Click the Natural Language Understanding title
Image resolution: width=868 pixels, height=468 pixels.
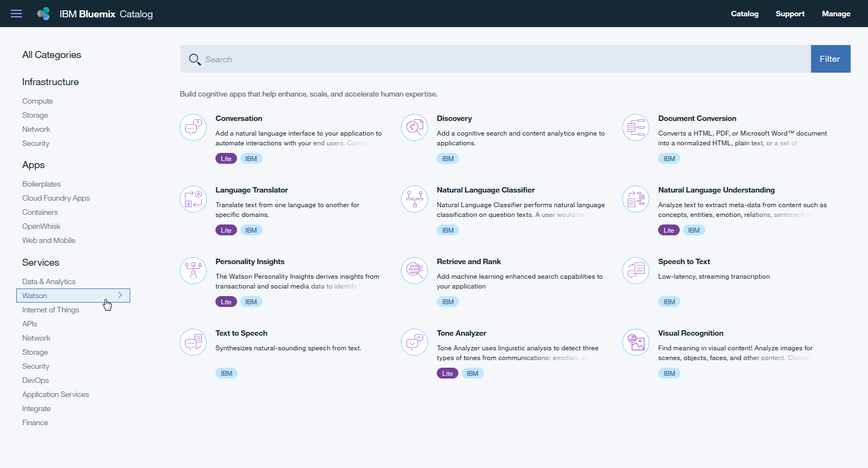tap(716, 190)
